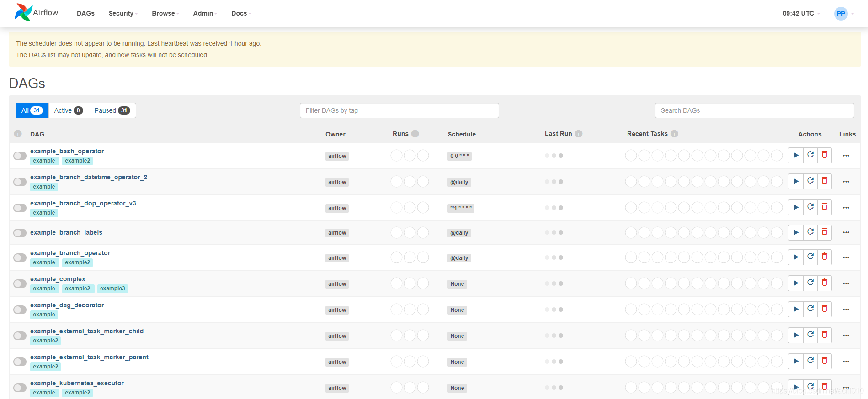Open the Browse dropdown menu
Image resolution: width=868 pixels, height=399 pixels.
(x=165, y=13)
